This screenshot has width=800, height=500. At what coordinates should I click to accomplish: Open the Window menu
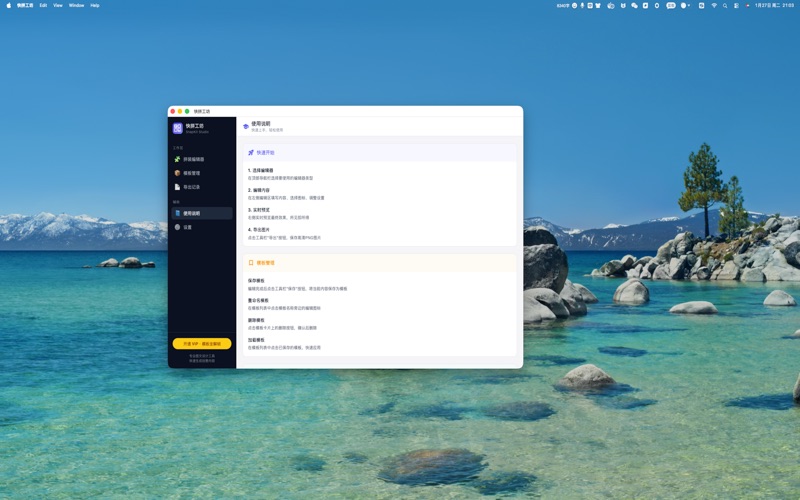click(x=76, y=5)
